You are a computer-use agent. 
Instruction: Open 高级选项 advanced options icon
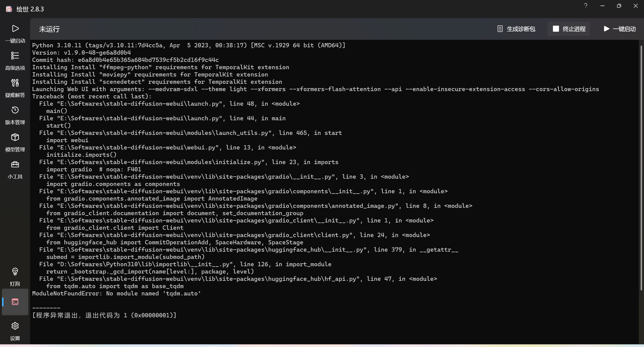[15, 56]
